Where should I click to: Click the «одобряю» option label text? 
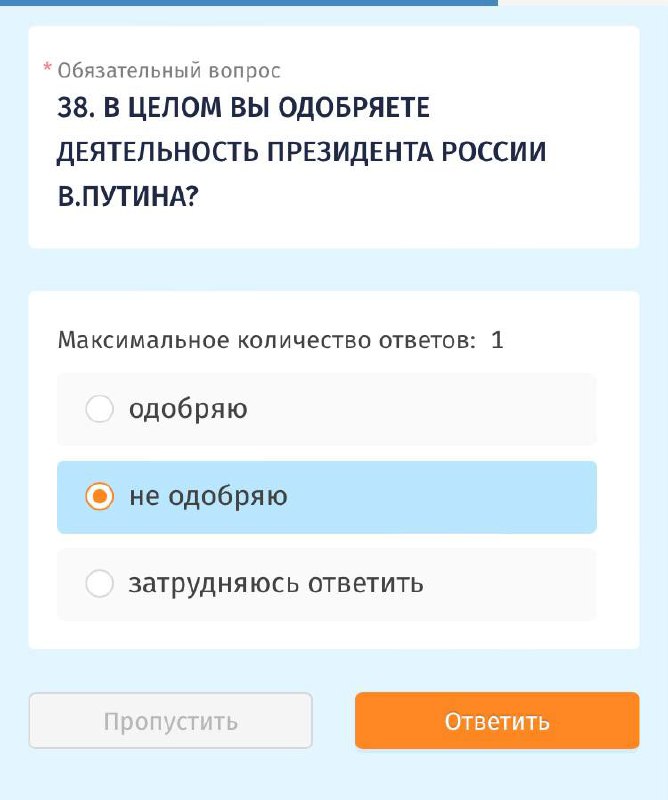coord(188,410)
